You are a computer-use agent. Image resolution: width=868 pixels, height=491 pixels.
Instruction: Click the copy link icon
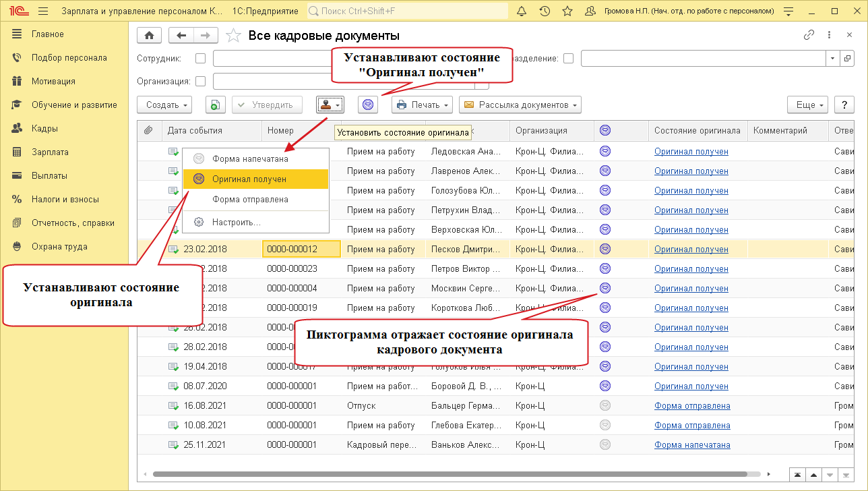pyautogui.click(x=809, y=35)
